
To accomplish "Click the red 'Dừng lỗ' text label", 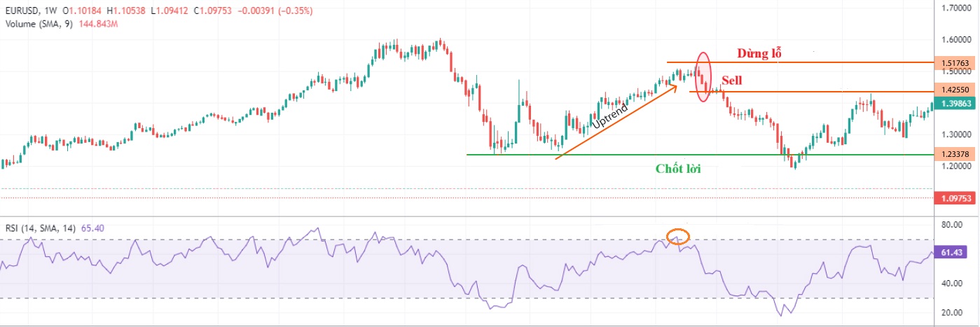I will [x=758, y=53].
